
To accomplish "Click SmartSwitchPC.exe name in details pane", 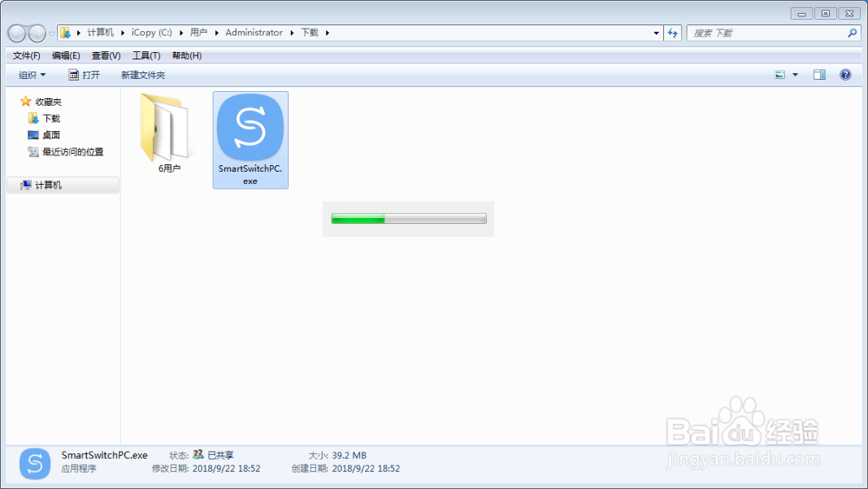I will coord(104,455).
